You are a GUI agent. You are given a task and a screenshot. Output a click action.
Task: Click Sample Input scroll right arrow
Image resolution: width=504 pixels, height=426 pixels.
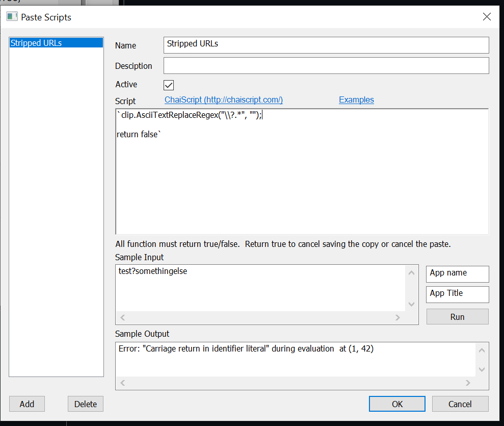397,317
